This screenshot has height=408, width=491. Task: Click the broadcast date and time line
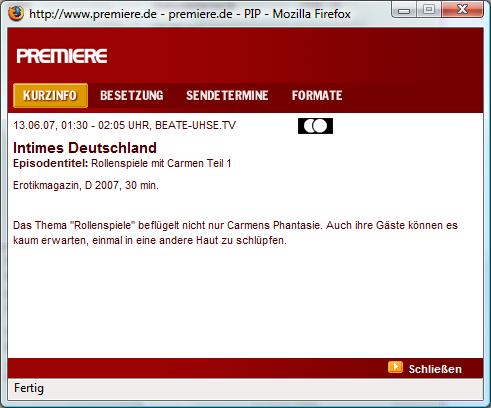pos(124,125)
